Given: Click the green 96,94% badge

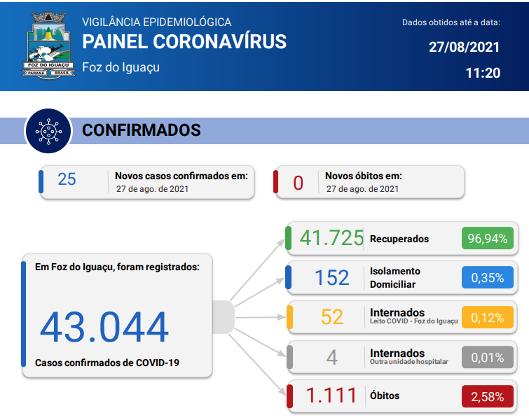Looking at the screenshot, I should click(x=488, y=238).
